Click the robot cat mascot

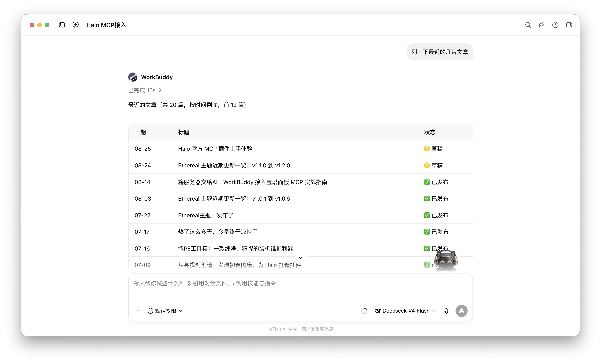click(x=446, y=261)
